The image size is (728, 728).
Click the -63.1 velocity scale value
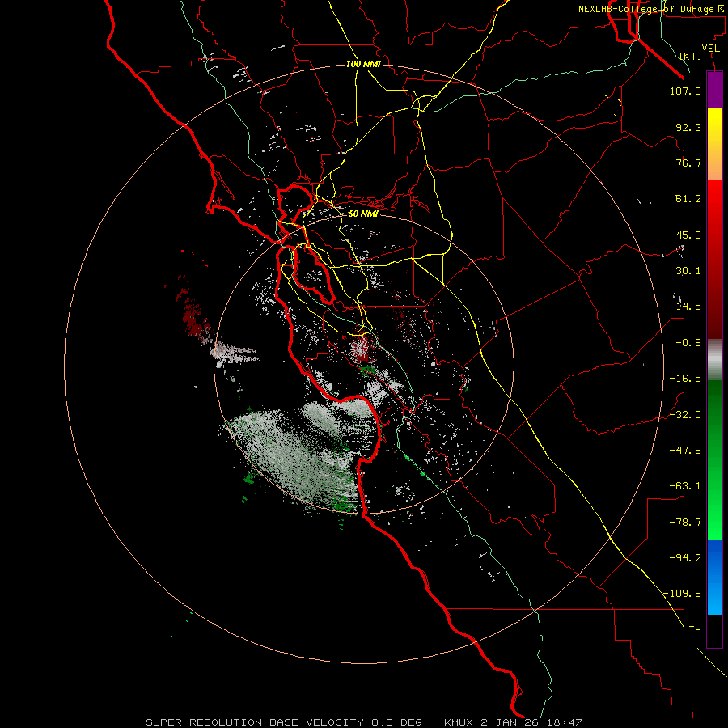pos(685,486)
